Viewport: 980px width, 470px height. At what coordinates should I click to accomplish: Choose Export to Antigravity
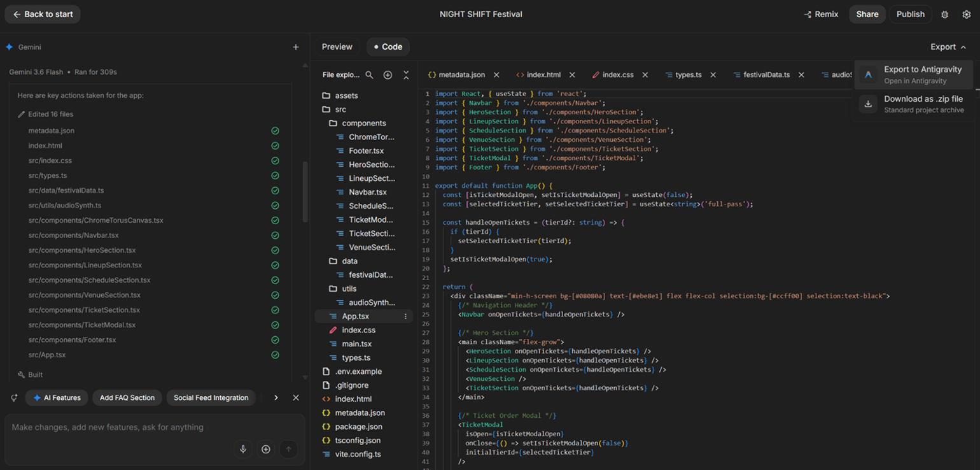[914, 75]
